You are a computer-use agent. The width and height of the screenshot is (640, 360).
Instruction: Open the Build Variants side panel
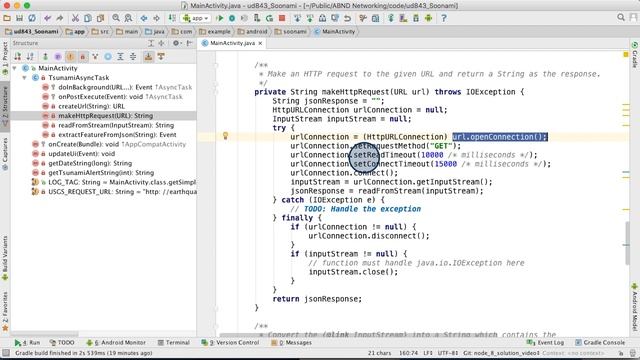pos(5,258)
